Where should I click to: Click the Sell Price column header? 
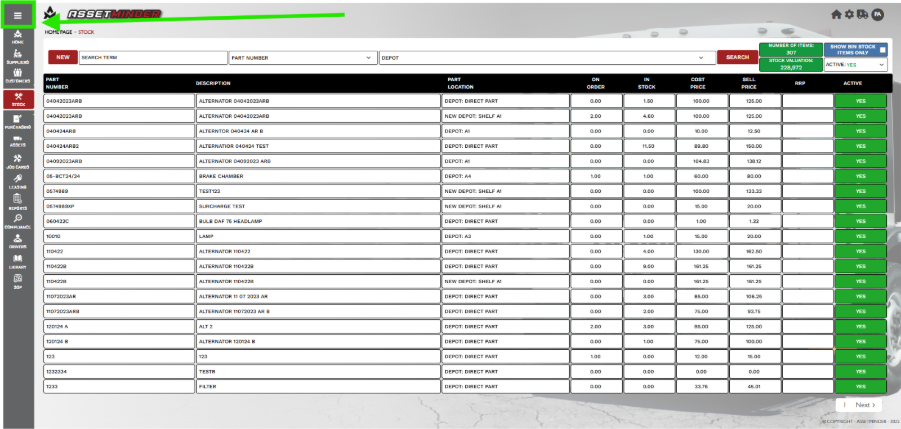749,83
